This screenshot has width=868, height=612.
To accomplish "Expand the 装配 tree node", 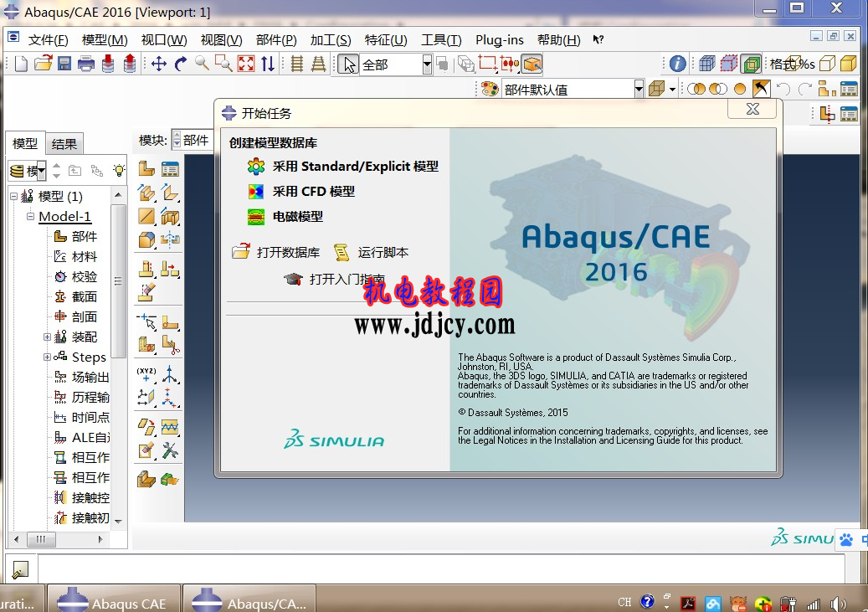I will pyautogui.click(x=47, y=337).
